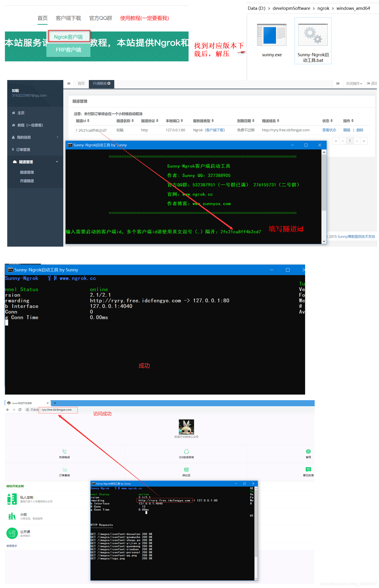Viewport: 379px width, 588px height.
Task: Select the Sunny-Ngrok启动工具.bat file icon
Action: click(313, 35)
